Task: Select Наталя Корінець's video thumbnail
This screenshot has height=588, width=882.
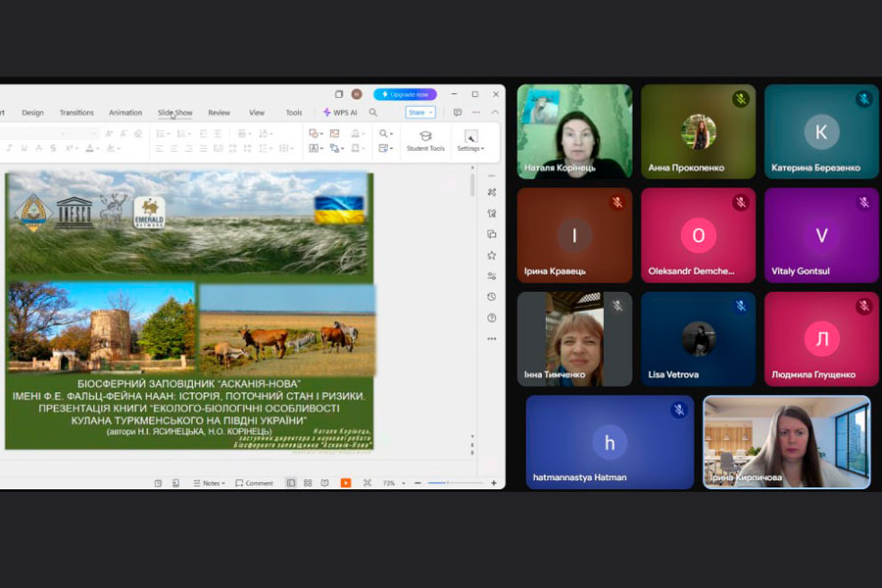Action: click(x=574, y=131)
